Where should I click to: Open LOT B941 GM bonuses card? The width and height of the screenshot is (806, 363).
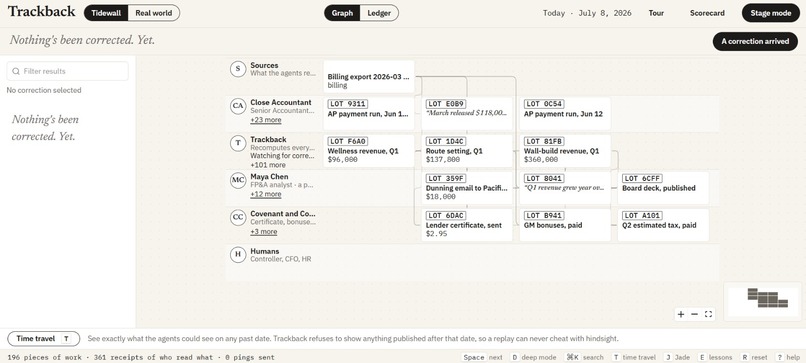pos(565,225)
